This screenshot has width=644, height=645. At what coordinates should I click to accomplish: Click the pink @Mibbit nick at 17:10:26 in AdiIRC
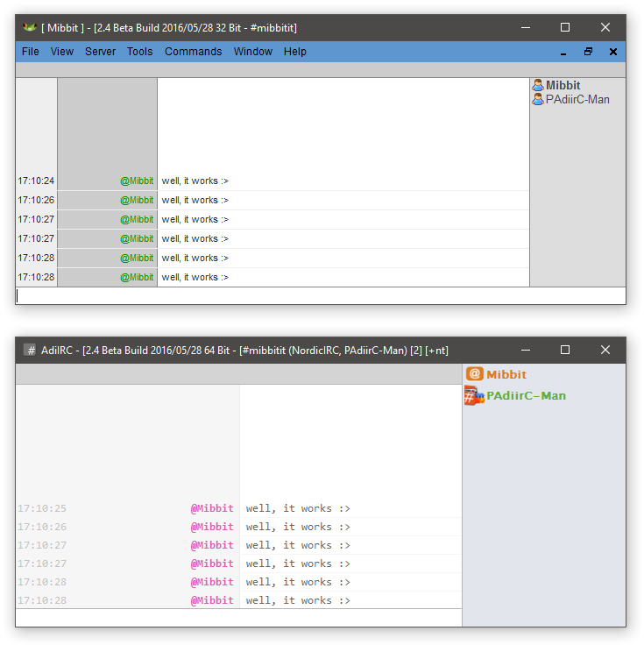[212, 527]
